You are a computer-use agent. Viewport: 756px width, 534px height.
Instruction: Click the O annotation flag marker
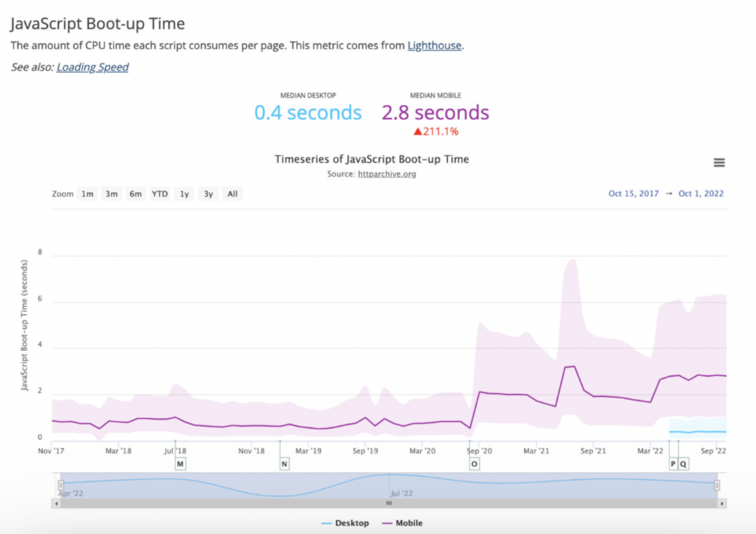[474, 464]
